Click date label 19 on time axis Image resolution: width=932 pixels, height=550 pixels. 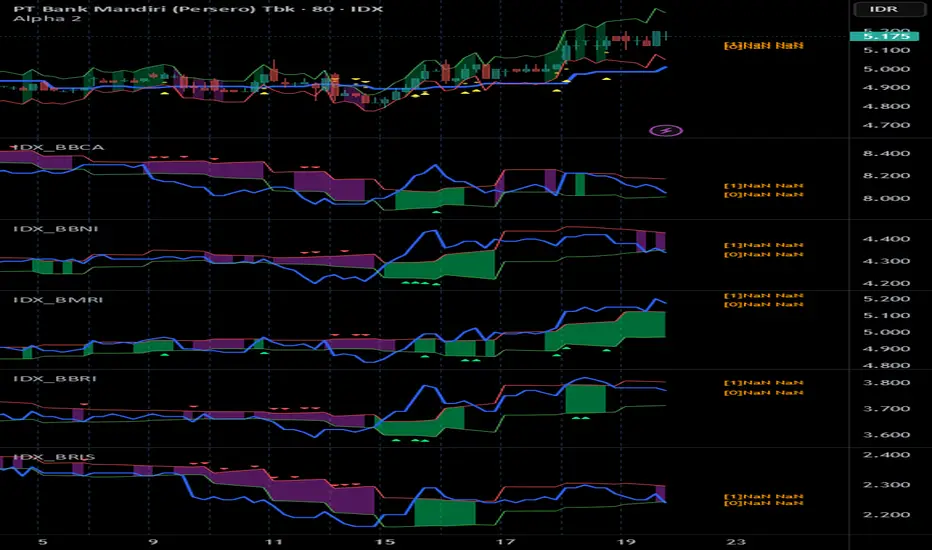click(x=626, y=542)
